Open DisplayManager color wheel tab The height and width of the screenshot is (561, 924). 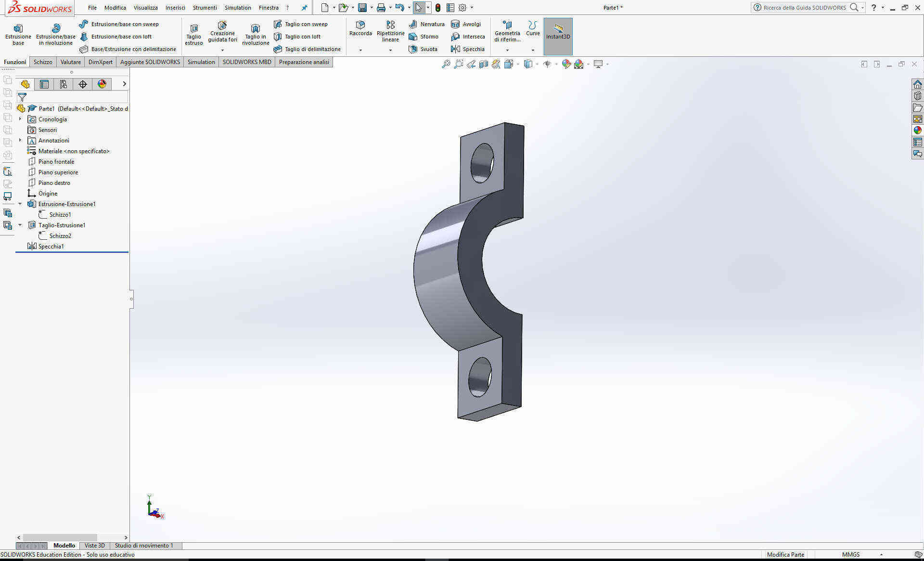pos(102,84)
